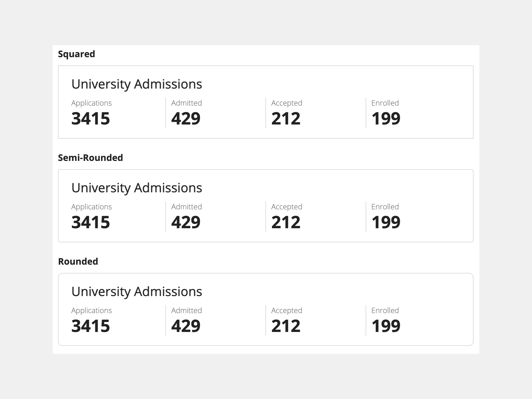Click the 429 value in Semi-Rounded card

[186, 222]
